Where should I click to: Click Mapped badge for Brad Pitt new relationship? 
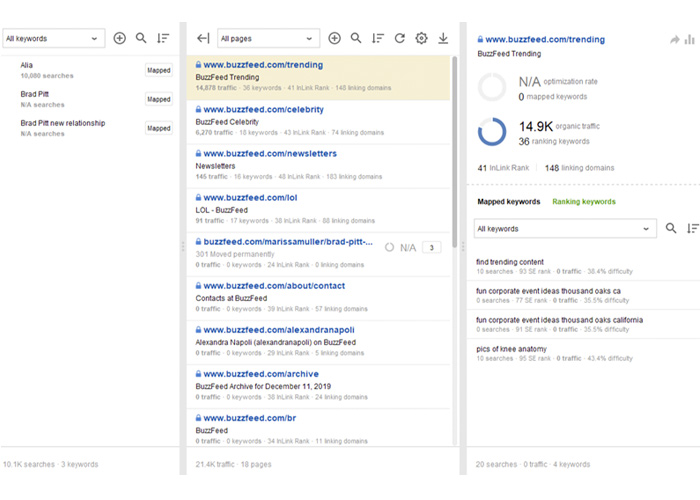(159, 129)
